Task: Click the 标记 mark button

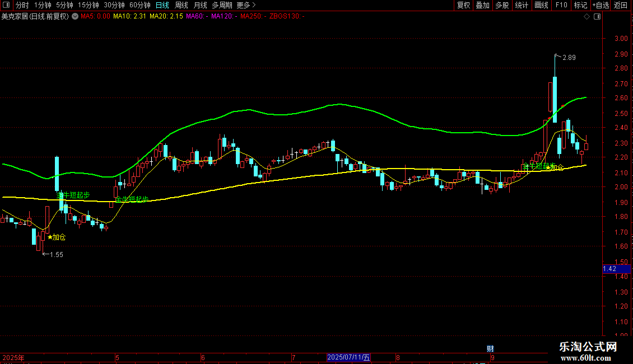Action: [x=580, y=5]
